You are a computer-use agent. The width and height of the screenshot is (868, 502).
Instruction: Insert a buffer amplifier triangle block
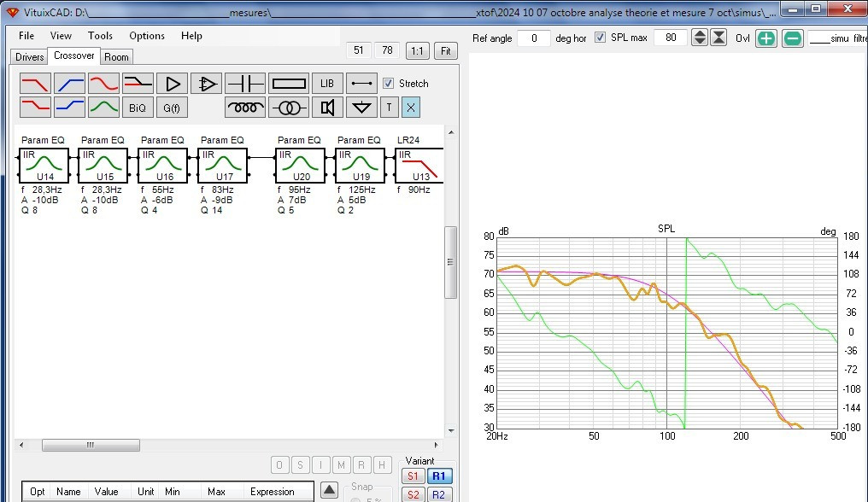173,84
